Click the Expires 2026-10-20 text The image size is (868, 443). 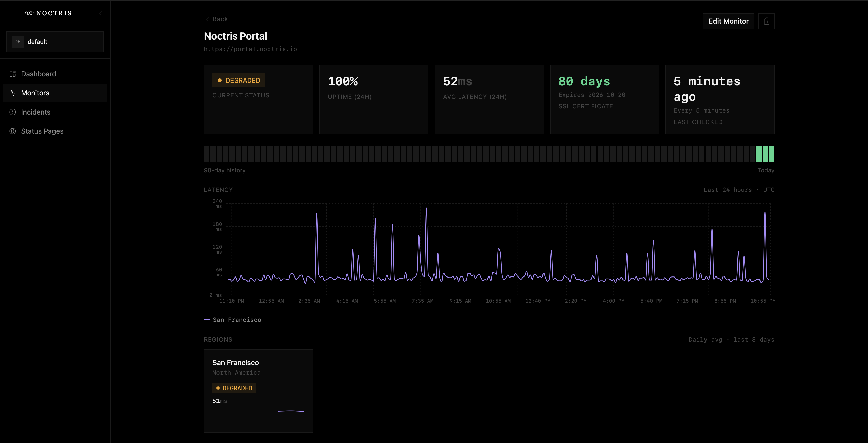[592, 95]
